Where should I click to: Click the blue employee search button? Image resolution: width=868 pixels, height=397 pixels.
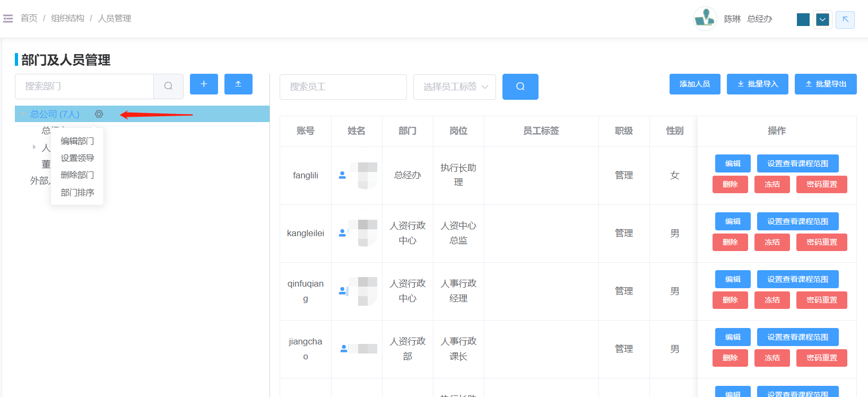[x=520, y=87]
